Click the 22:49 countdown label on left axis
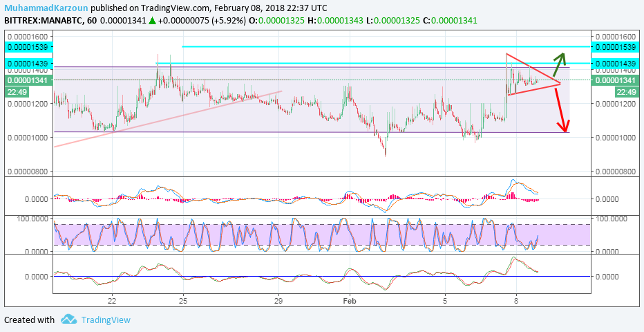Screen dimensions: 644x332 (x=17, y=91)
